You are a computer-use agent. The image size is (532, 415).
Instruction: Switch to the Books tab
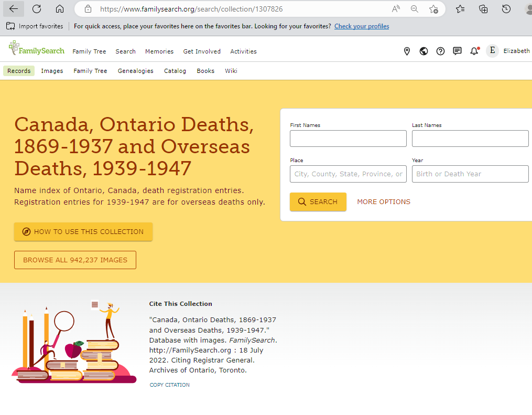tap(205, 71)
